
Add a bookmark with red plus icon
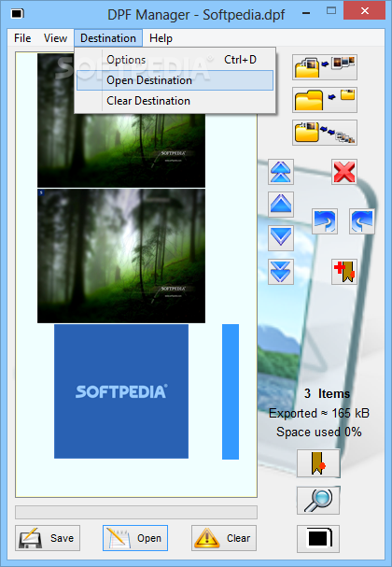coord(344,271)
